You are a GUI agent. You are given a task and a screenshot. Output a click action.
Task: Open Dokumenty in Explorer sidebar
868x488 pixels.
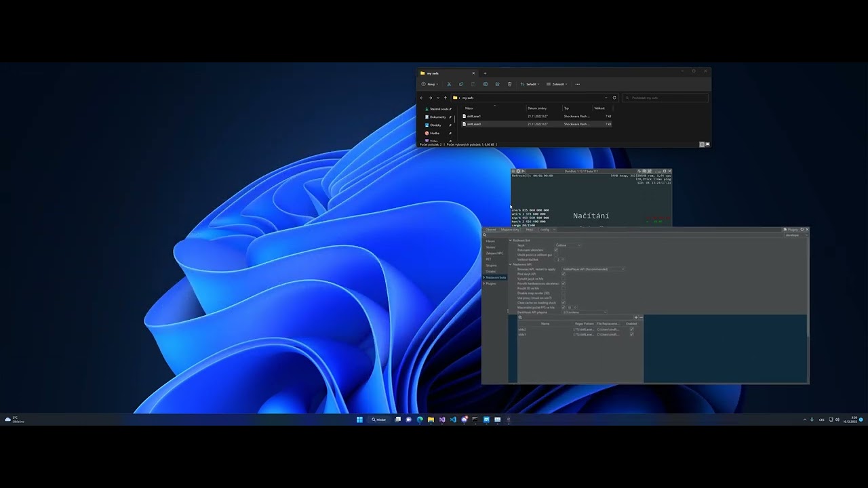pyautogui.click(x=438, y=117)
